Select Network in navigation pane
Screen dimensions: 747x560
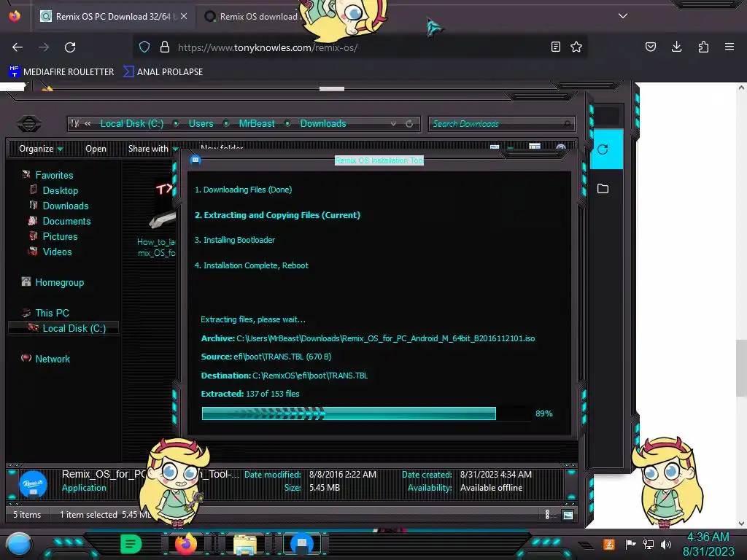pos(53,359)
